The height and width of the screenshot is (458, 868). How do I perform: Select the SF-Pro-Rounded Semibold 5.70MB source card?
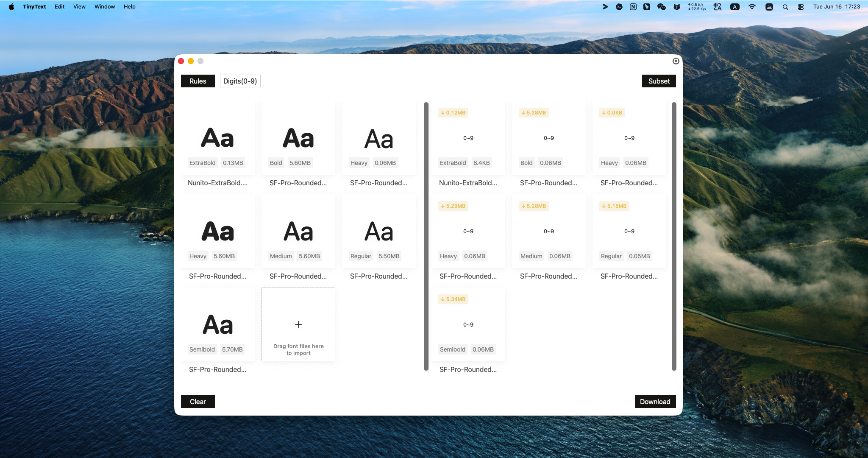coord(218,324)
